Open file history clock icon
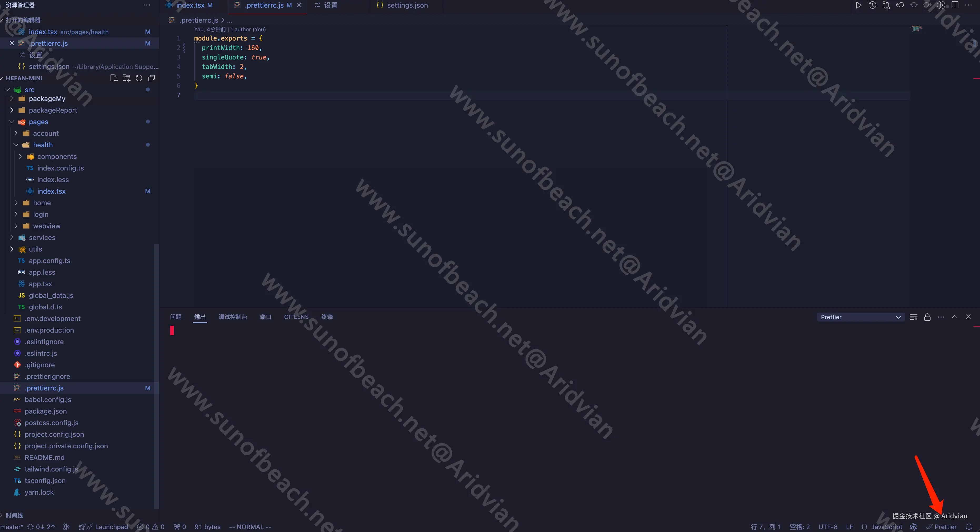Screen dimensions: 980x532 tap(872, 5)
